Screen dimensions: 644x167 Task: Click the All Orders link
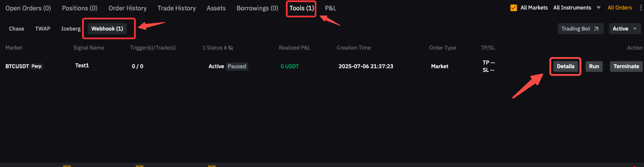tap(619, 8)
